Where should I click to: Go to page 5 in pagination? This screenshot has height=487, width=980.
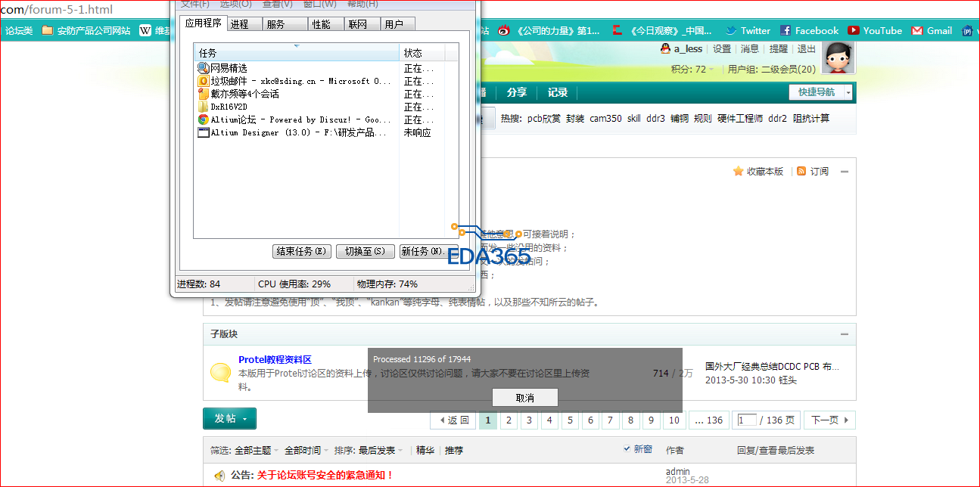click(570, 420)
